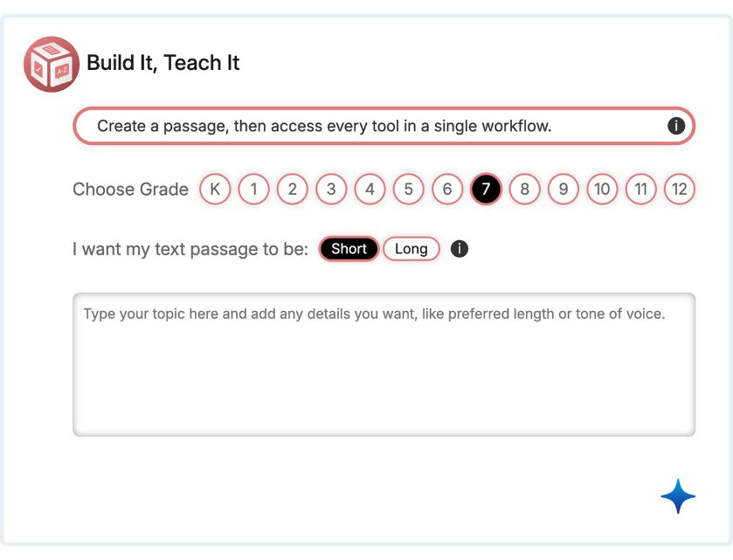
Task: Click the blue sparkle generate icon
Action: coord(678,496)
